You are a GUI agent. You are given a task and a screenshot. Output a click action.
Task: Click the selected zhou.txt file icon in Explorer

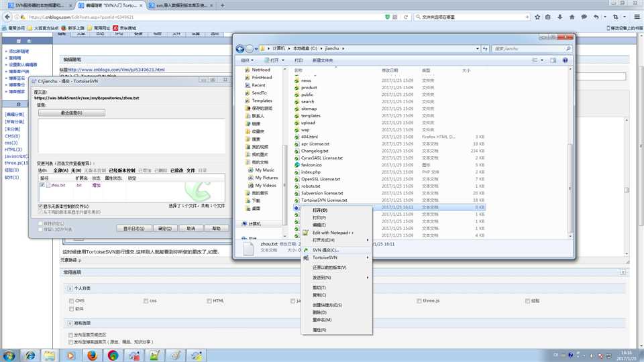coord(297,208)
